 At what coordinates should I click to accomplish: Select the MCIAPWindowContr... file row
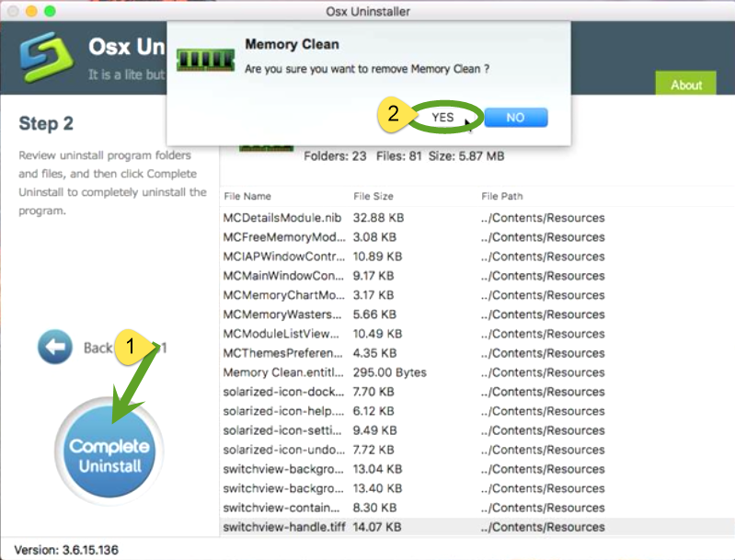pos(477,257)
